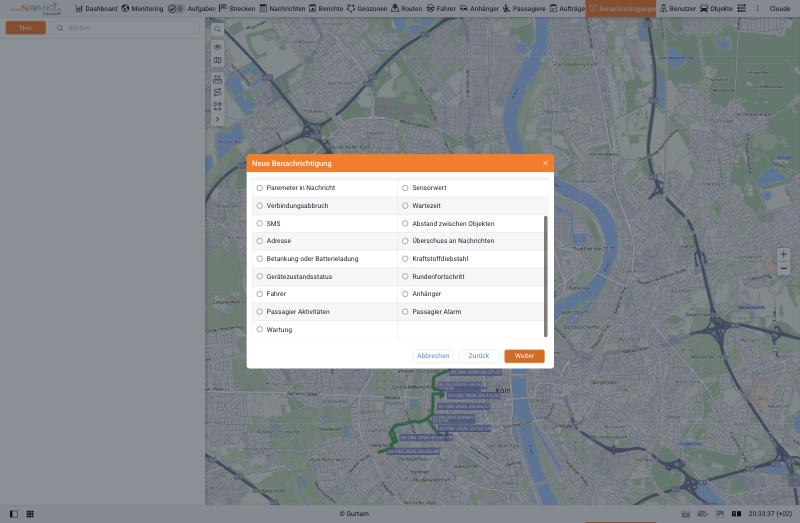Go to the Aufgaben tab
This screenshot has width=800, height=523.
(202, 9)
